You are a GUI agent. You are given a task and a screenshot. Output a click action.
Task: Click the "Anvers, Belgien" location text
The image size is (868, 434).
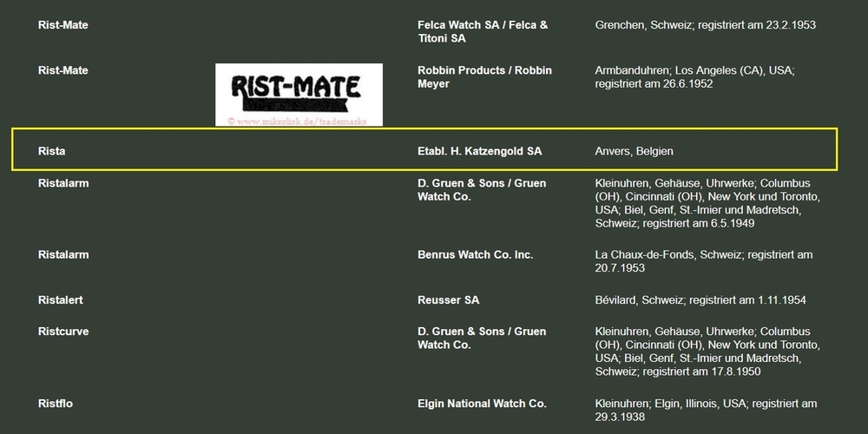[634, 151]
